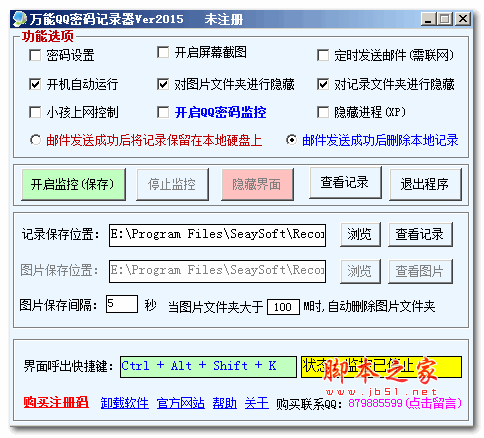484x438 pixels.
Task: Minimize the window
Action: [428, 19]
